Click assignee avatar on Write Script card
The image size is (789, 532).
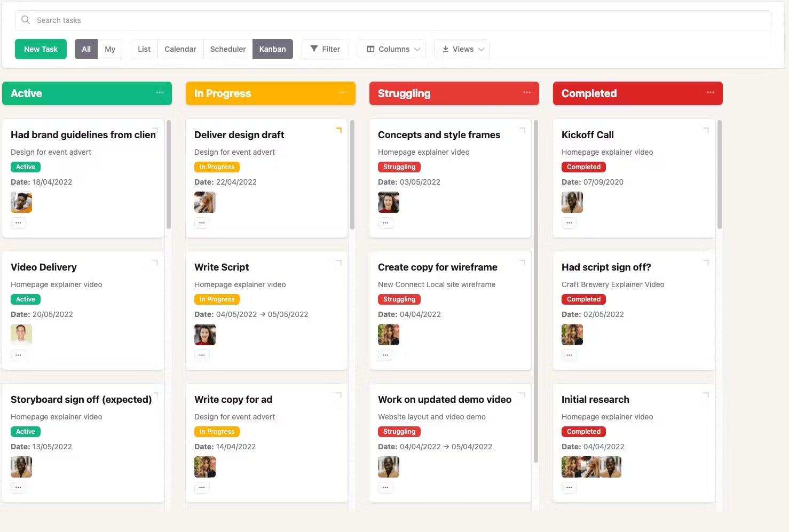[x=205, y=335]
